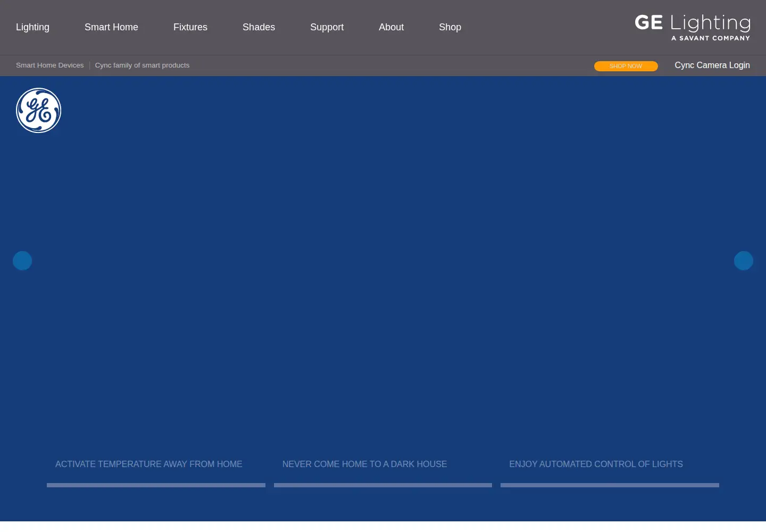Select the Never Come Home to a Dark House slide

[x=364, y=464]
